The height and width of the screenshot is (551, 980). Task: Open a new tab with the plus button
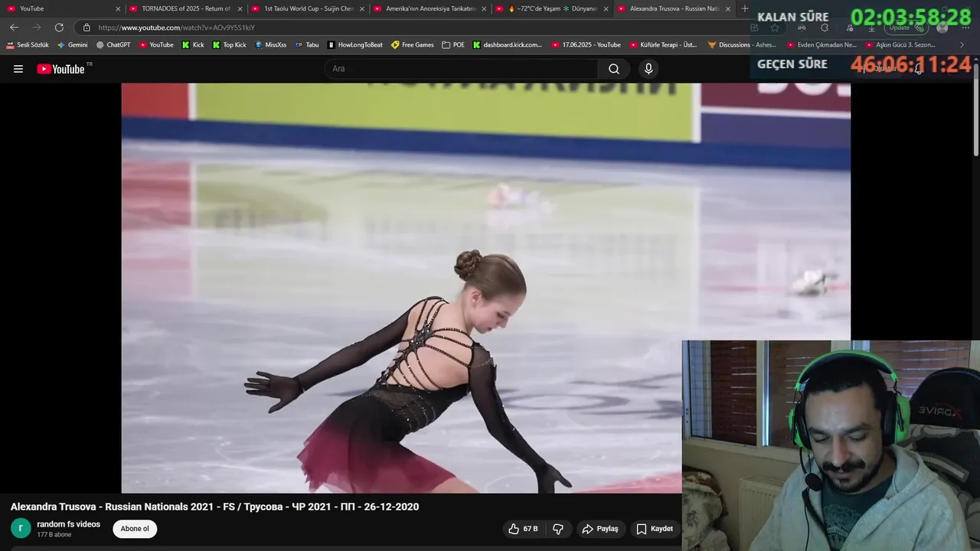click(744, 8)
